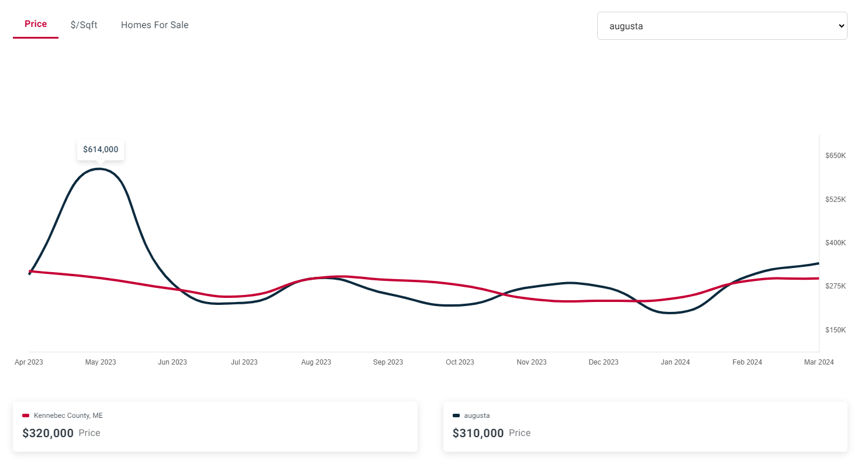This screenshot has width=868, height=467.
Task: Select the Homes For Sale tab
Action: pos(155,25)
